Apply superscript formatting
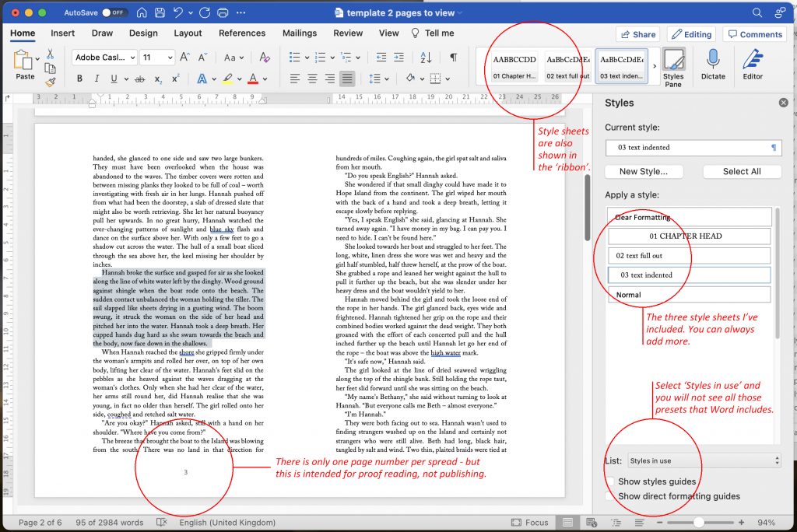 point(175,79)
